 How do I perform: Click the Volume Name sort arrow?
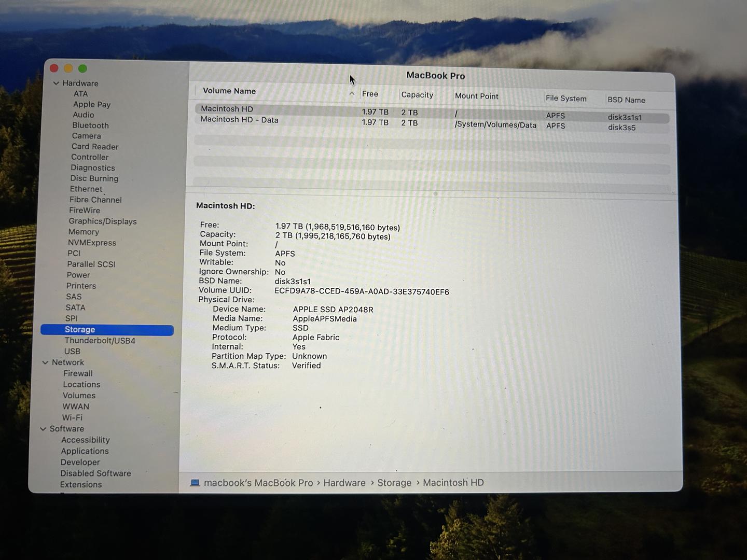352,93
